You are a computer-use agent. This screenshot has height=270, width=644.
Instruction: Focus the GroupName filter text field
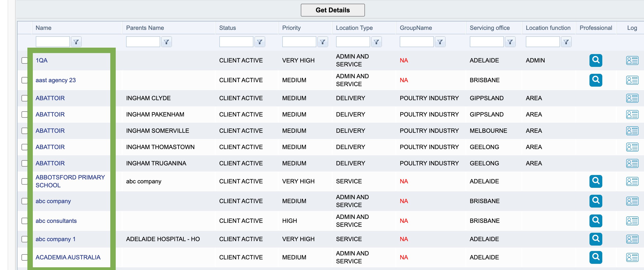[417, 42]
